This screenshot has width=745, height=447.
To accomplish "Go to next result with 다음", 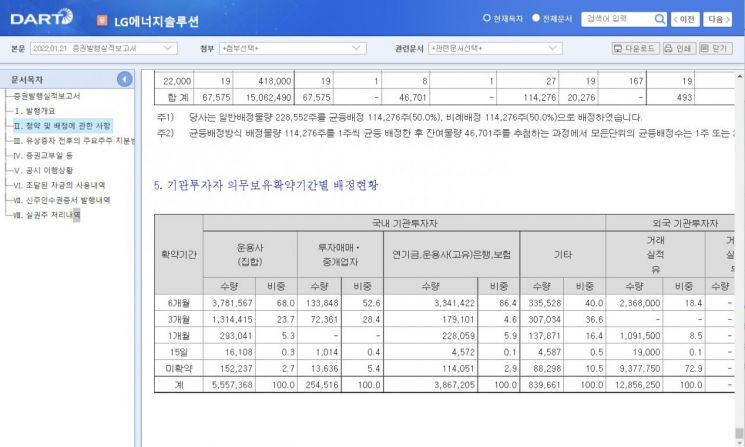I will tap(717, 19).
